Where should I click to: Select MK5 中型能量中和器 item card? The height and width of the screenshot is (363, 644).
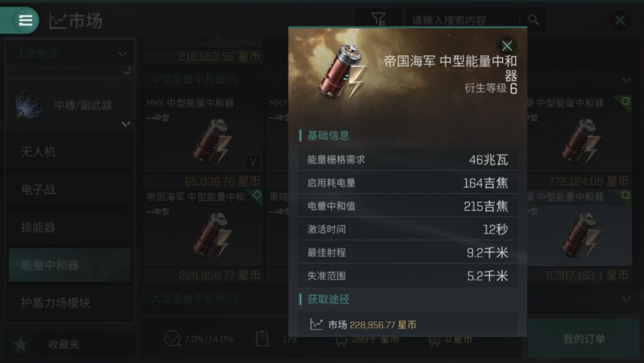pos(203,134)
